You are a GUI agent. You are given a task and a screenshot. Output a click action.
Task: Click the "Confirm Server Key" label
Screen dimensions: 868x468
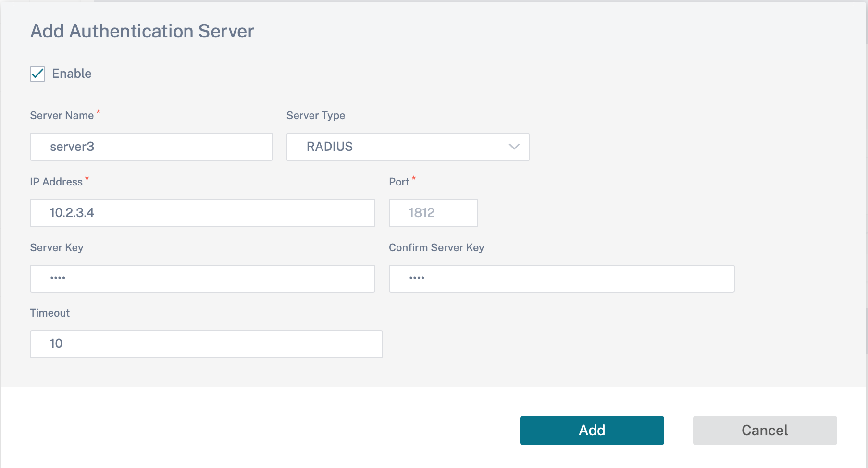pos(436,248)
